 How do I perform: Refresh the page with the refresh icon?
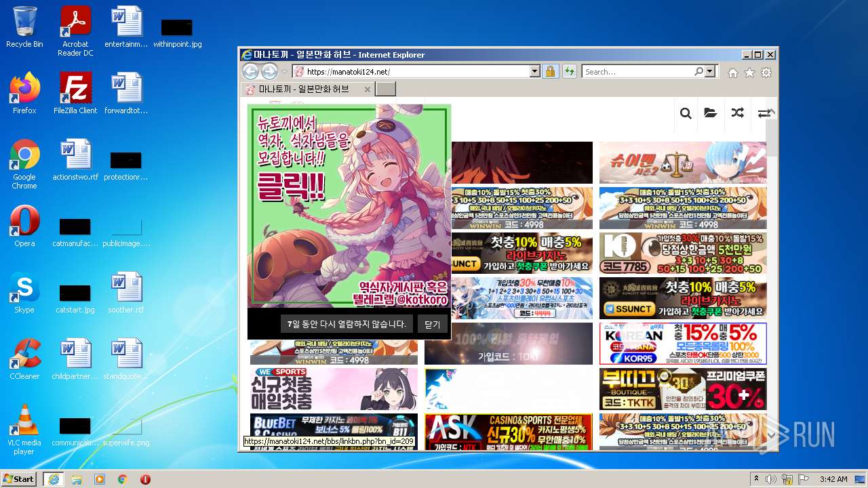point(569,71)
